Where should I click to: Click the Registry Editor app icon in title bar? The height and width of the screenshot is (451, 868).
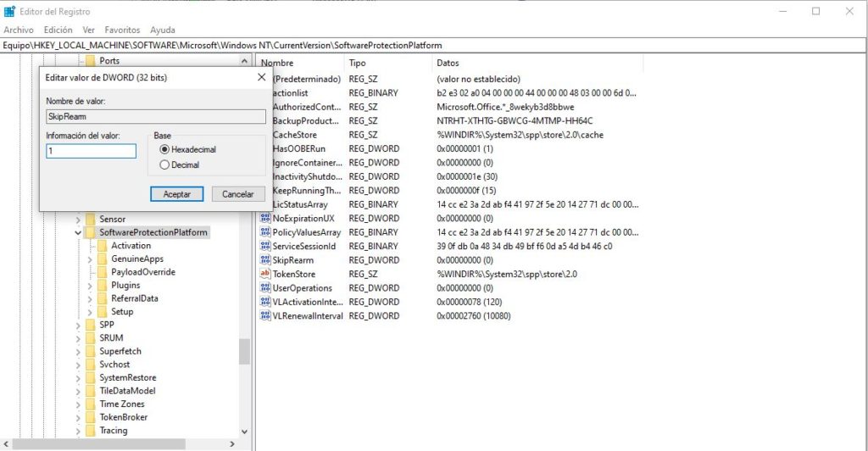tap(9, 11)
